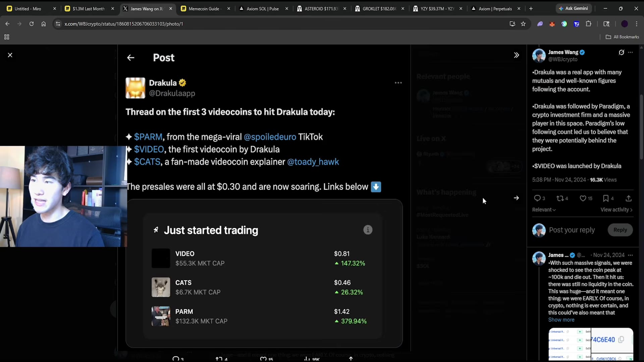Click the page scrollbar on the right edge
This screenshot has width=644, height=362.
[x=641, y=127]
